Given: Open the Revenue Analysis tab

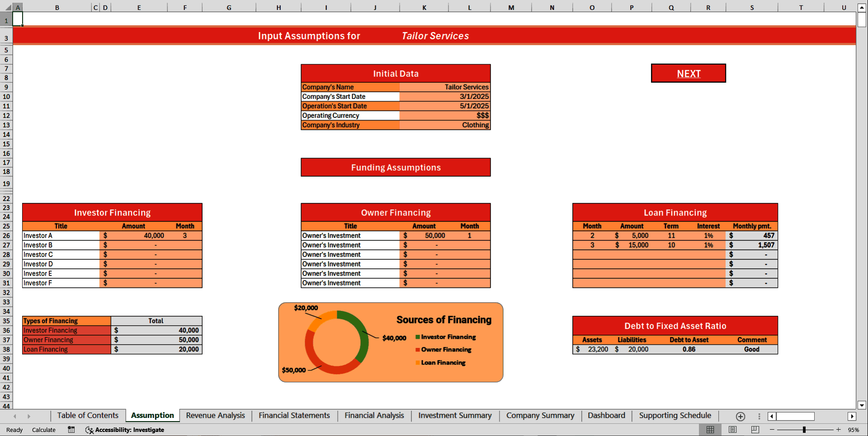Looking at the screenshot, I should point(215,415).
